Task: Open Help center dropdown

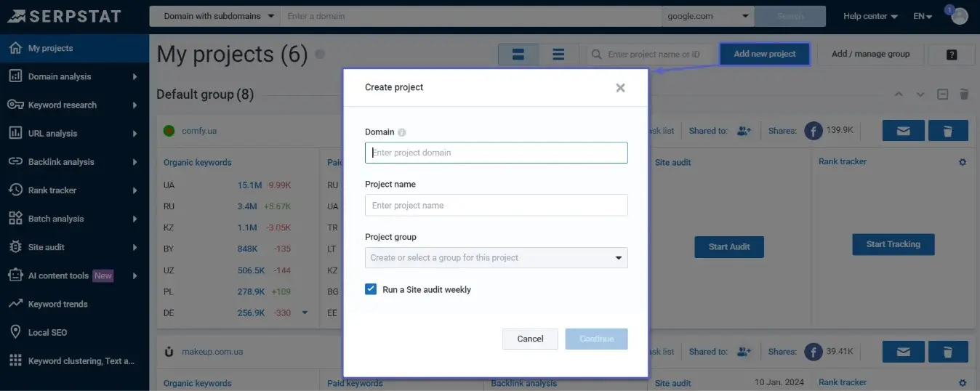Action: pos(870,16)
